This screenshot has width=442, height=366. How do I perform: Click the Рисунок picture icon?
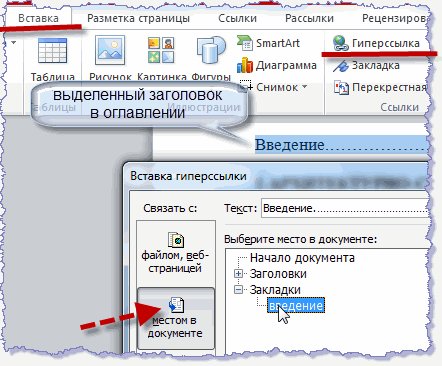pos(110,50)
